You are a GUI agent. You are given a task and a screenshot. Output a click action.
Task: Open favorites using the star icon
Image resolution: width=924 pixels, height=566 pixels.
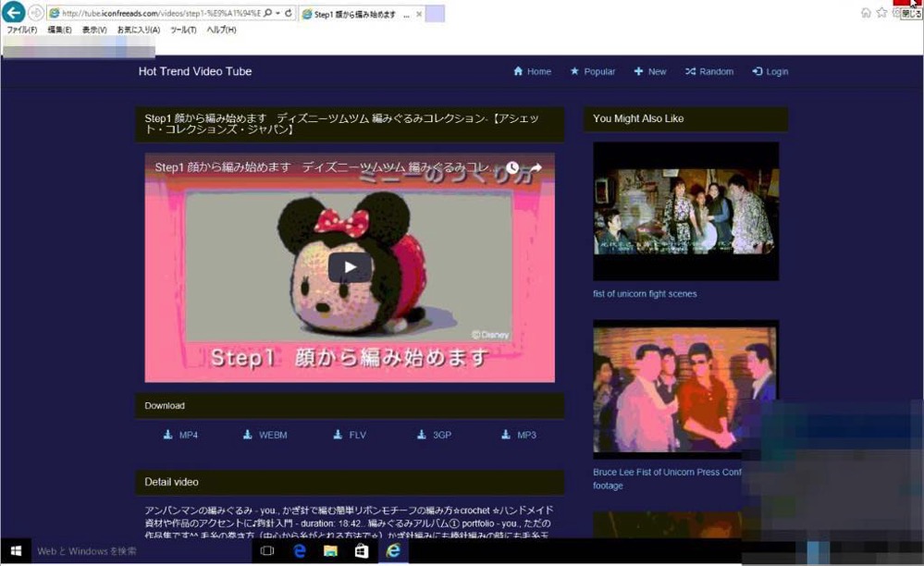[881, 13]
